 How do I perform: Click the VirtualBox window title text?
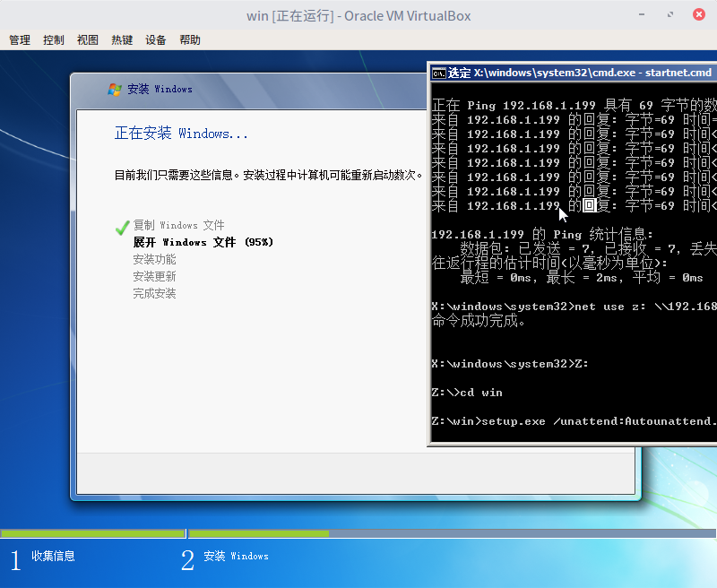[x=358, y=16]
